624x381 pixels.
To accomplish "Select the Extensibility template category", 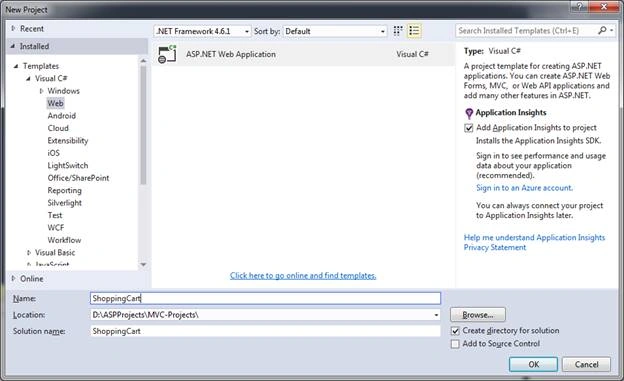I will [x=68, y=141].
